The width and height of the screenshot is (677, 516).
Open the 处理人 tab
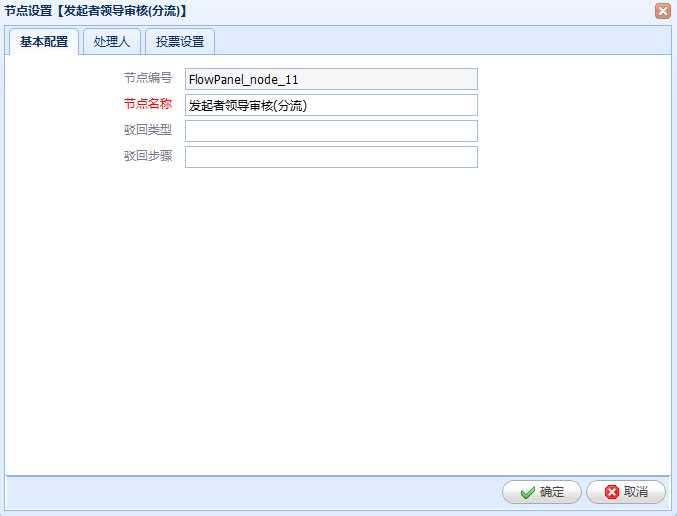coord(111,41)
